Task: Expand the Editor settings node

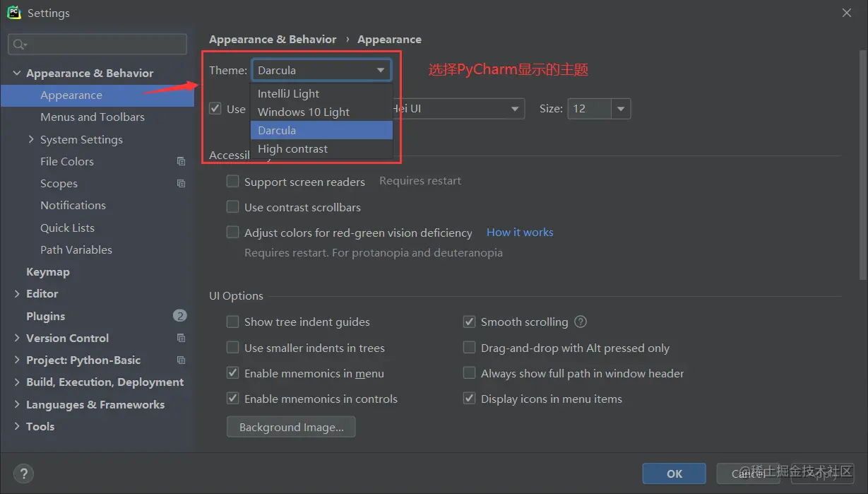Action: point(17,293)
